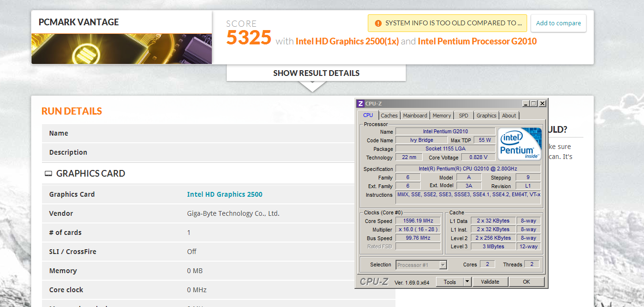This screenshot has width=644, height=307.
Task: Close the CPU-Z window
Action: (542, 103)
